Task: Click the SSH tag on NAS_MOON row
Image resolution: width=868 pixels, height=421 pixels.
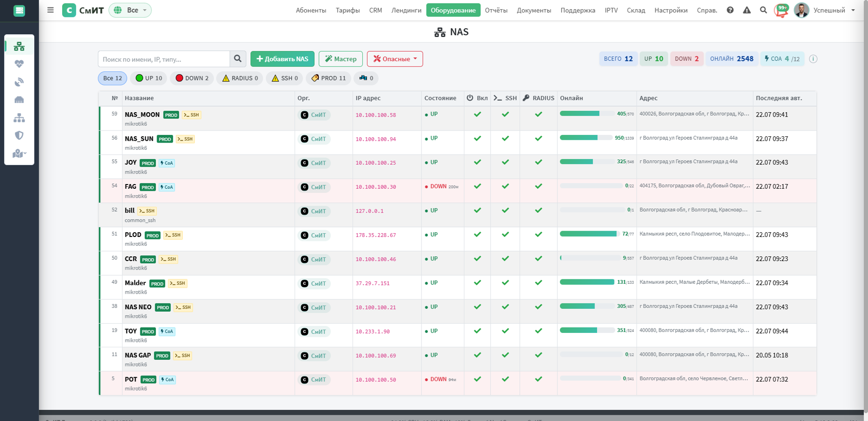Action: point(191,115)
